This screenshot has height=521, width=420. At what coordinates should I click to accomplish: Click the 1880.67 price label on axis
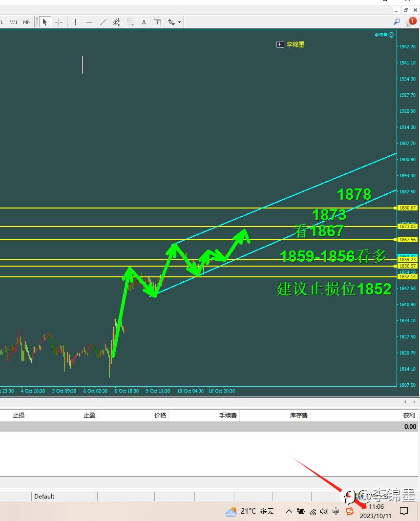pyautogui.click(x=407, y=208)
